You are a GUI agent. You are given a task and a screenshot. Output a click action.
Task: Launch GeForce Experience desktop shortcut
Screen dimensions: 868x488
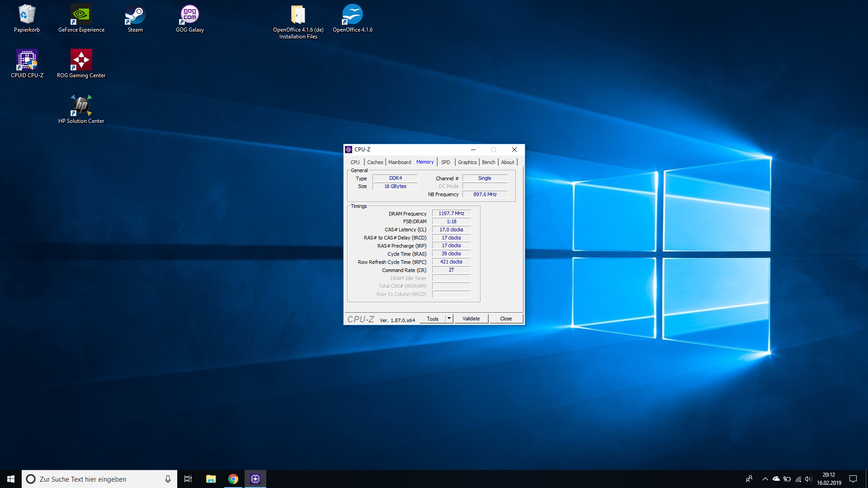click(81, 19)
